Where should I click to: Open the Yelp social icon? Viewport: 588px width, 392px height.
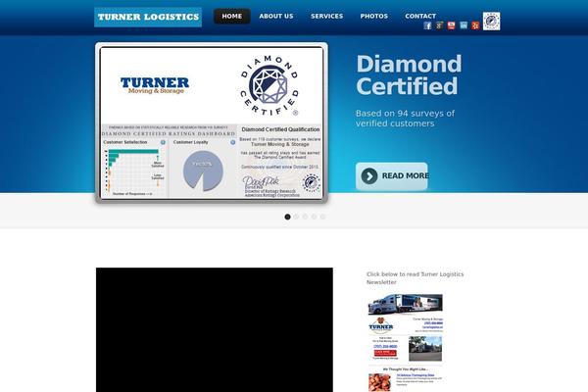(475, 25)
